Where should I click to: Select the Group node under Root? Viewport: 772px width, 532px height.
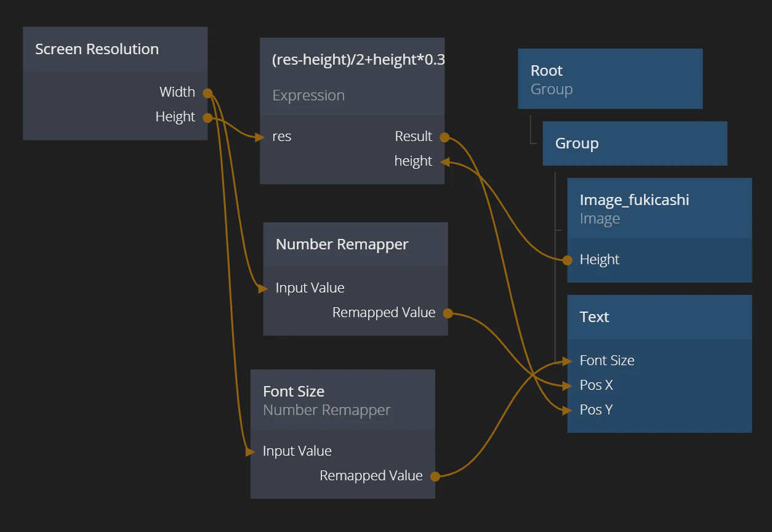pyautogui.click(x=635, y=143)
